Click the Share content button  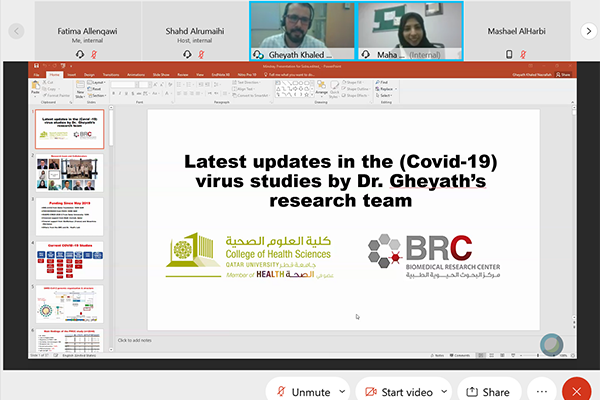[489, 391]
